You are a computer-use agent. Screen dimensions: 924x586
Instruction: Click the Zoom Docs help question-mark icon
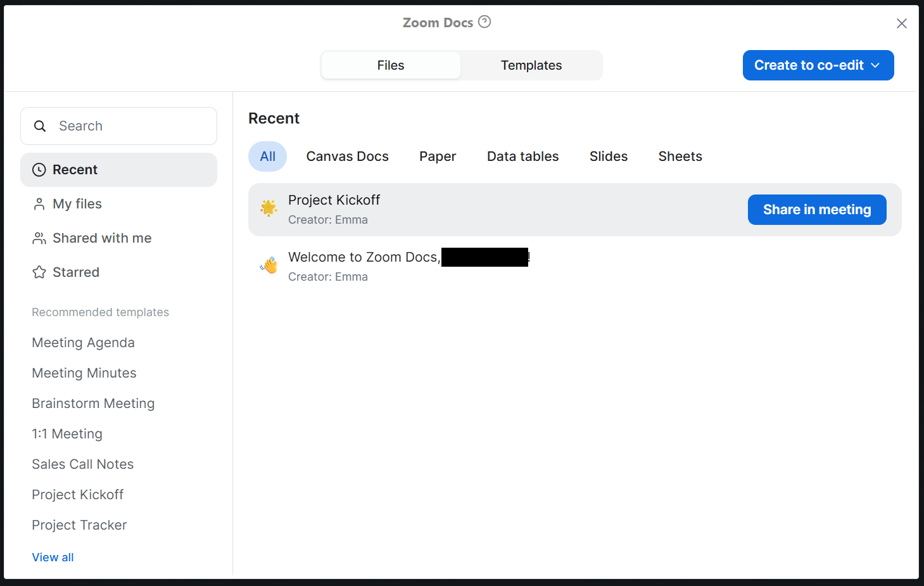(x=484, y=22)
